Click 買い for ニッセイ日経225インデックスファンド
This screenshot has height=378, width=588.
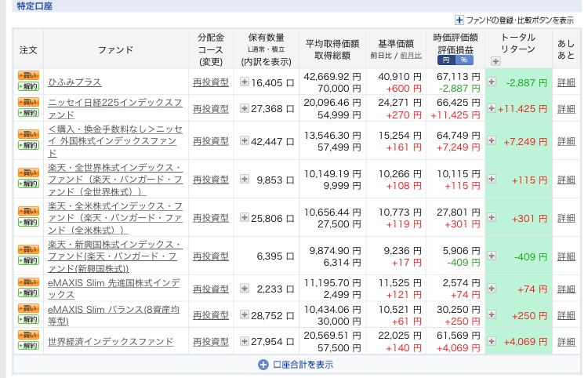pyautogui.click(x=28, y=102)
